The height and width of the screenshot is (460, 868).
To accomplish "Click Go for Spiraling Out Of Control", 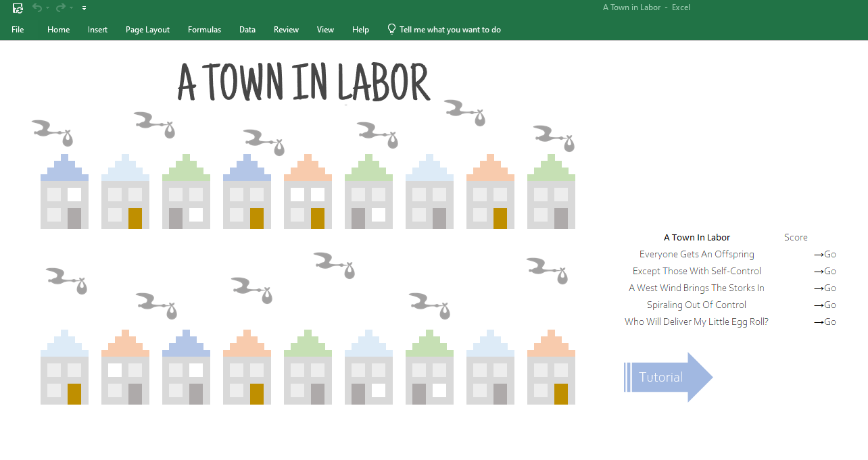I will [825, 305].
